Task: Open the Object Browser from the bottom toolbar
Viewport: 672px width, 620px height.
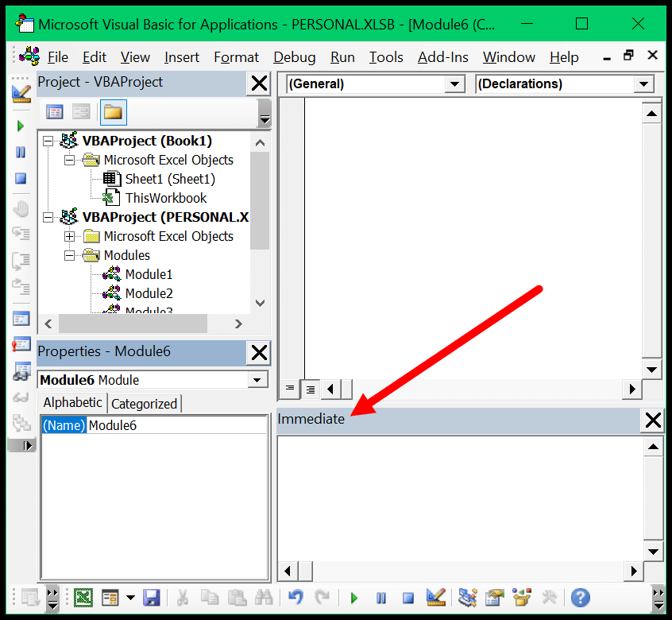Action: tap(519, 598)
